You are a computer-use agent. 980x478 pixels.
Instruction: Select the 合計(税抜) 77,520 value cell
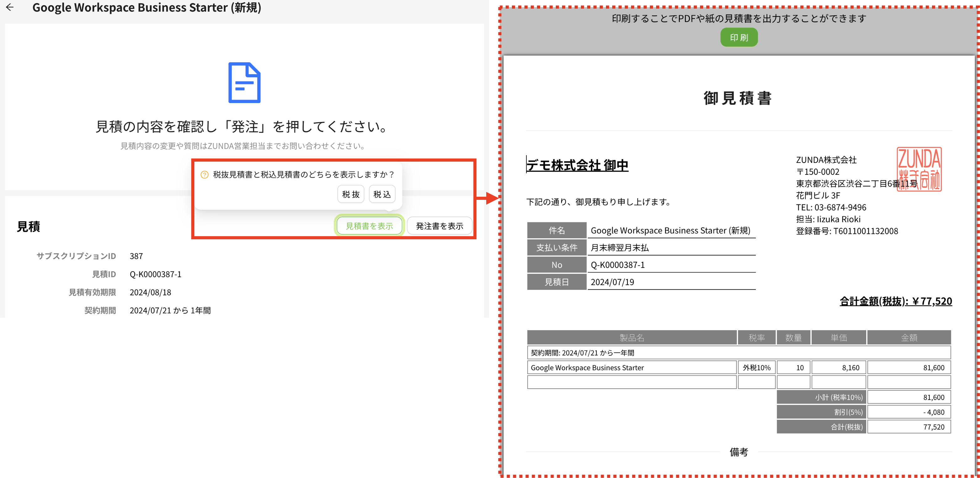(x=909, y=427)
